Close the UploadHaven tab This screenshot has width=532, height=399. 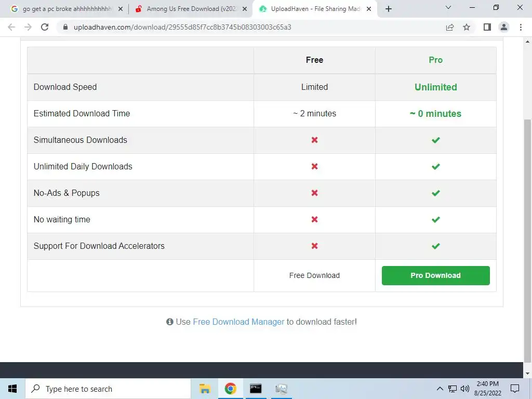(369, 9)
